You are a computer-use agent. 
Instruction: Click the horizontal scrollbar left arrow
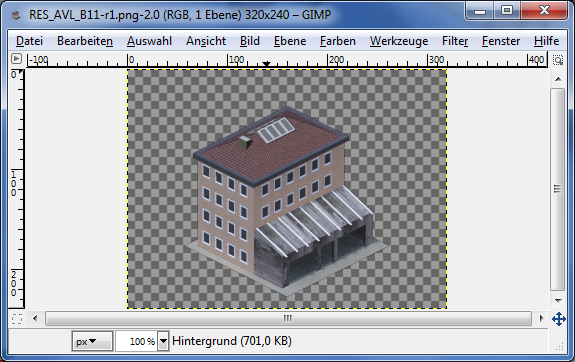[x=35, y=318]
